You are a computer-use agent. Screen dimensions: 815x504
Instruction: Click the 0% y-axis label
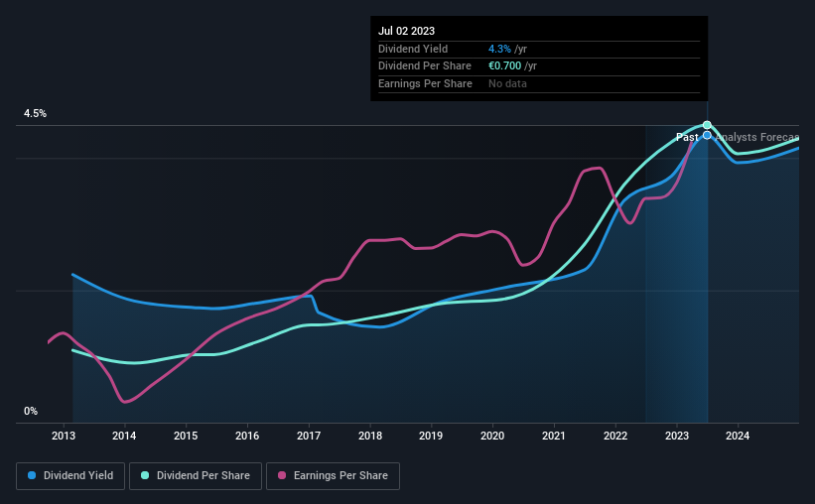[x=31, y=411]
